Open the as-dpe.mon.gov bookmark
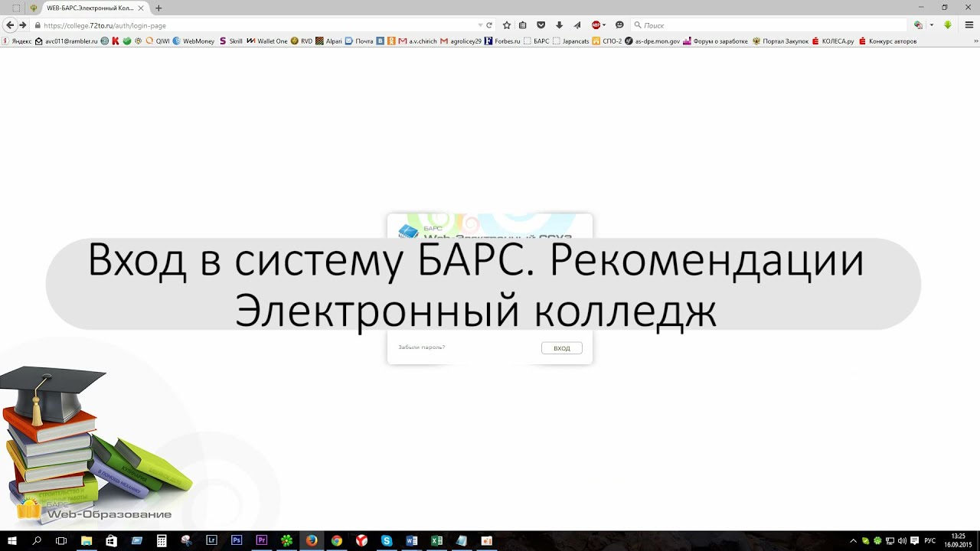Viewport: 980px width, 551px height. (652, 41)
